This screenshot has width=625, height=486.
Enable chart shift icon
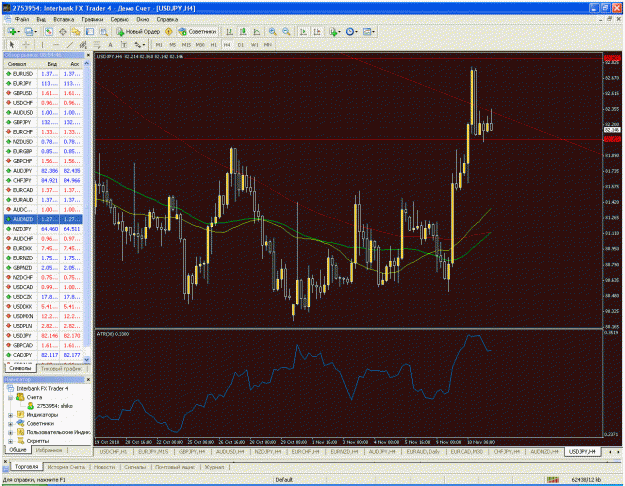tap(317, 31)
